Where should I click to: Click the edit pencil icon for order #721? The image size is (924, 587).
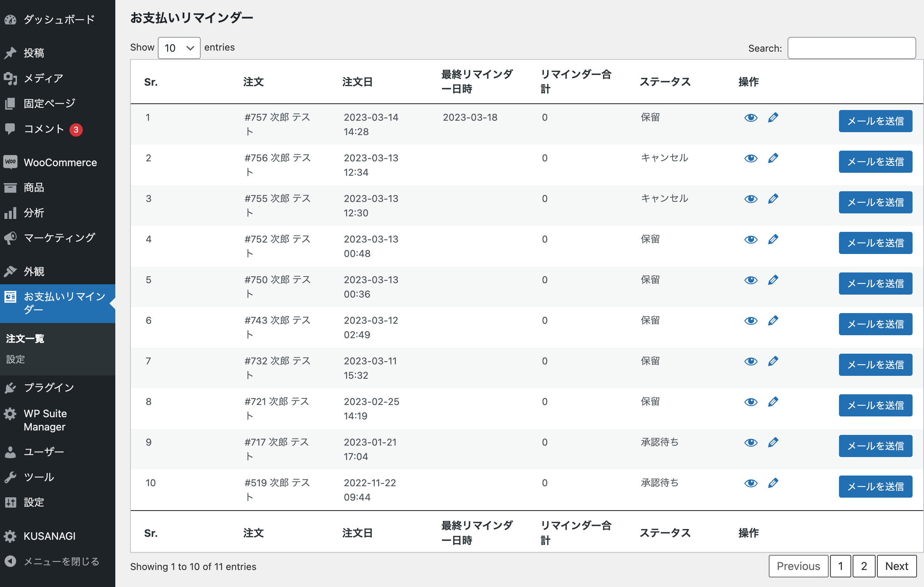pyautogui.click(x=773, y=401)
